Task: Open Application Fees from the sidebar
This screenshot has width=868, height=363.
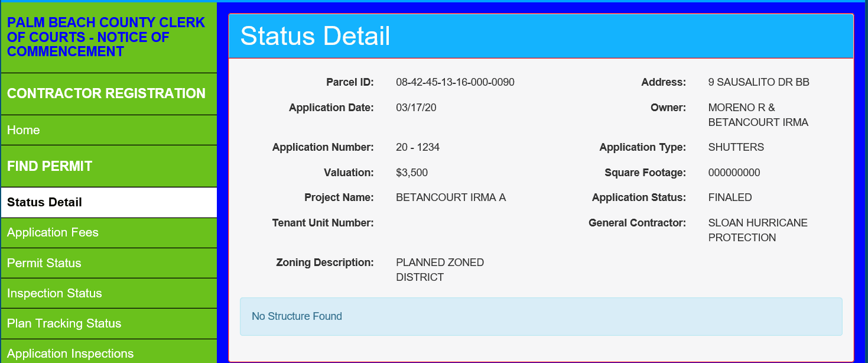Action: click(53, 232)
